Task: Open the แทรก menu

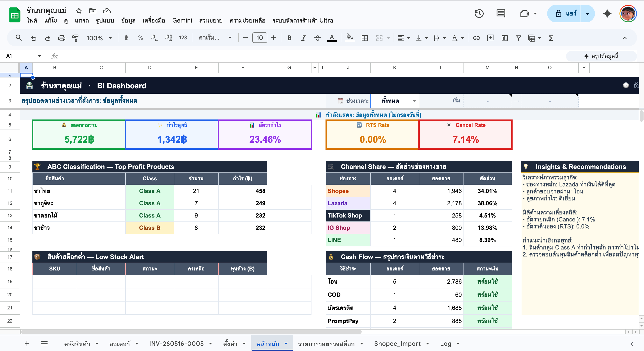Action: [82, 21]
